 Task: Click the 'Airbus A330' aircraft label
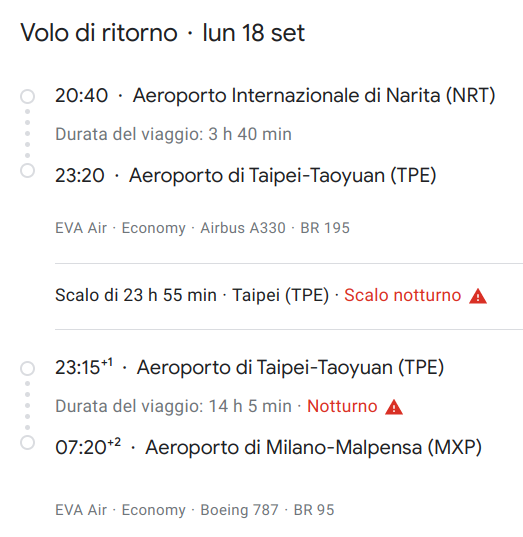pyautogui.click(x=243, y=228)
